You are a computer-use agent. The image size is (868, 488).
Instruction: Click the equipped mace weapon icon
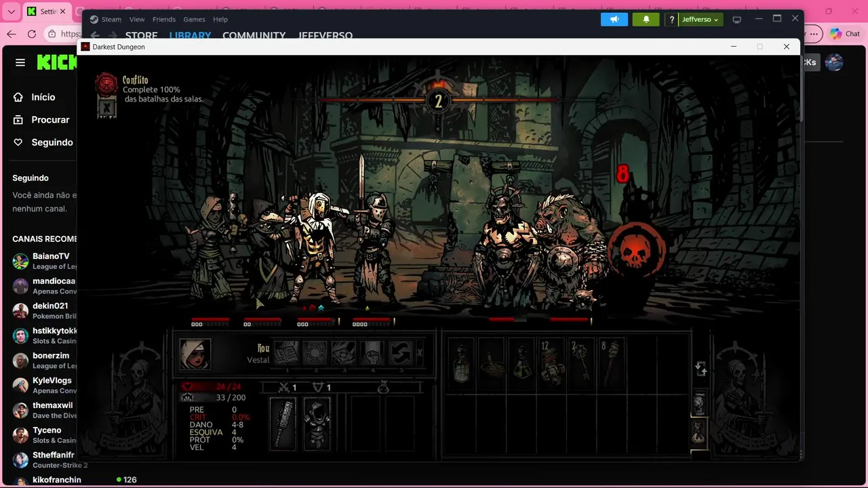point(283,423)
